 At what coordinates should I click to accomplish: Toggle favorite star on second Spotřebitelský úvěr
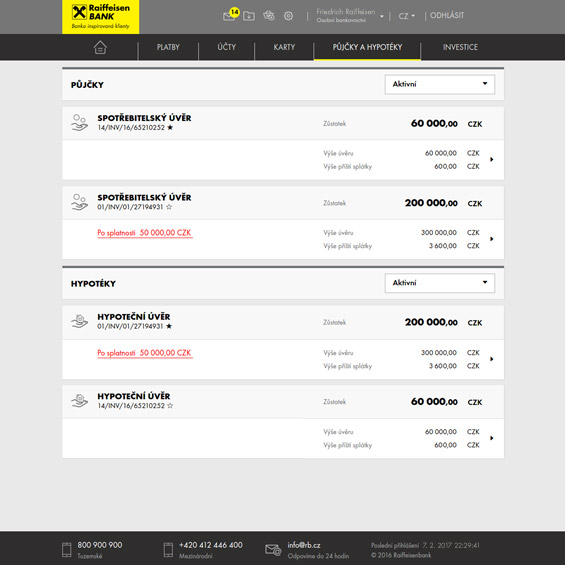(169, 207)
